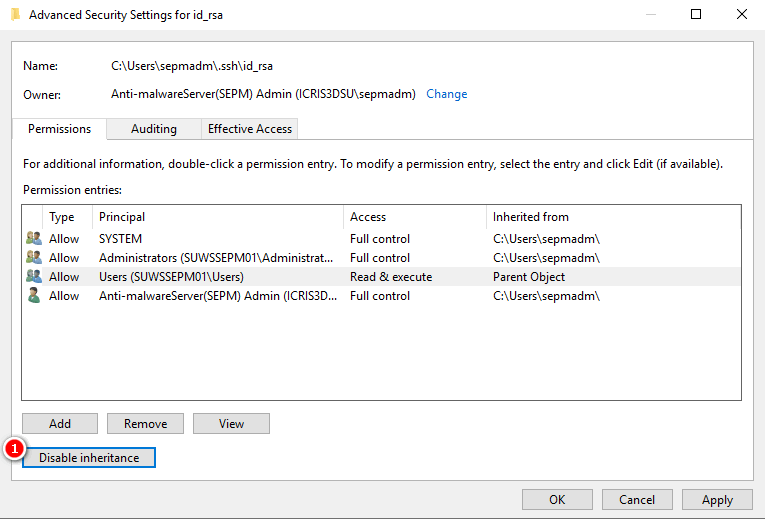This screenshot has width=765, height=519.
Task: Open the Effective Access tab
Action: point(249,129)
